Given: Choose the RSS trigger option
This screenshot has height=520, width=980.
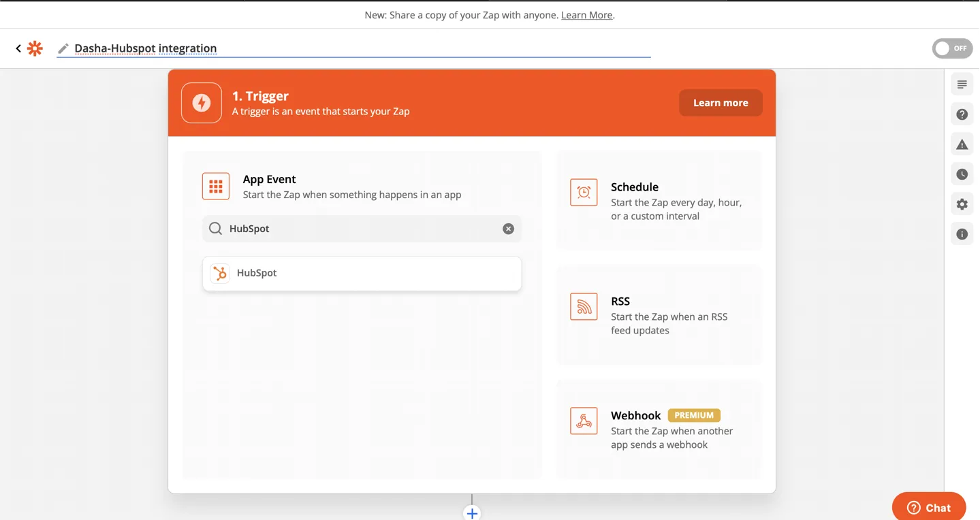Looking at the screenshot, I should point(659,315).
